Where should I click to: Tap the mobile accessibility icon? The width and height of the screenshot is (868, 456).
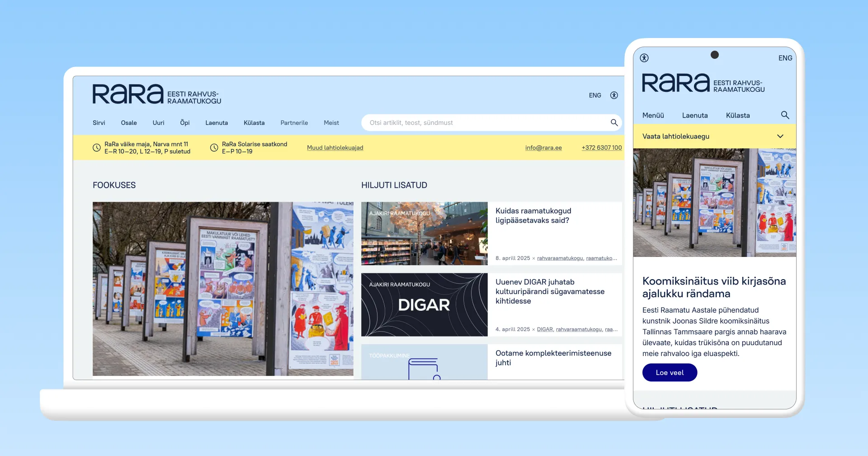point(644,58)
